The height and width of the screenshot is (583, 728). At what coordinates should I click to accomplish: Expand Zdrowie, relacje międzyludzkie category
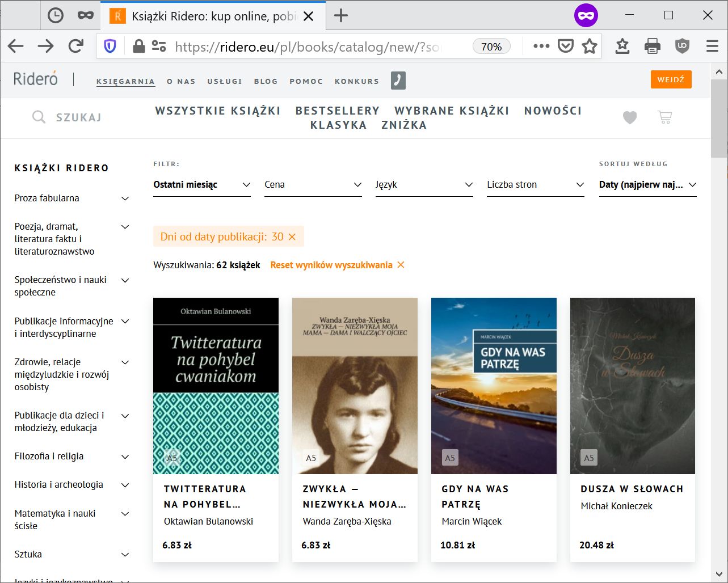point(125,362)
